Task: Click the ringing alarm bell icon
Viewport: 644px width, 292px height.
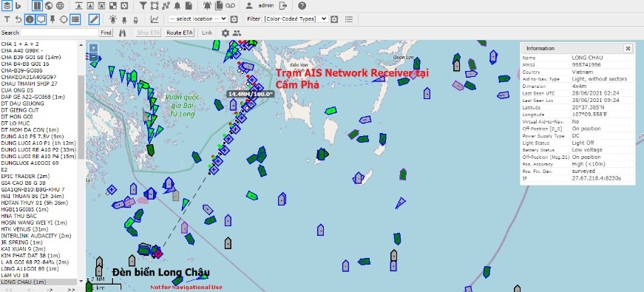Action: click(x=208, y=6)
